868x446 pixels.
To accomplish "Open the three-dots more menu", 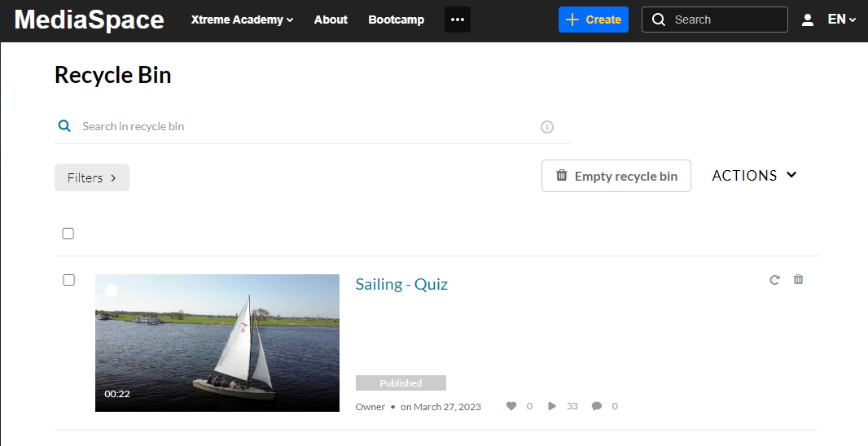I will pyautogui.click(x=458, y=20).
